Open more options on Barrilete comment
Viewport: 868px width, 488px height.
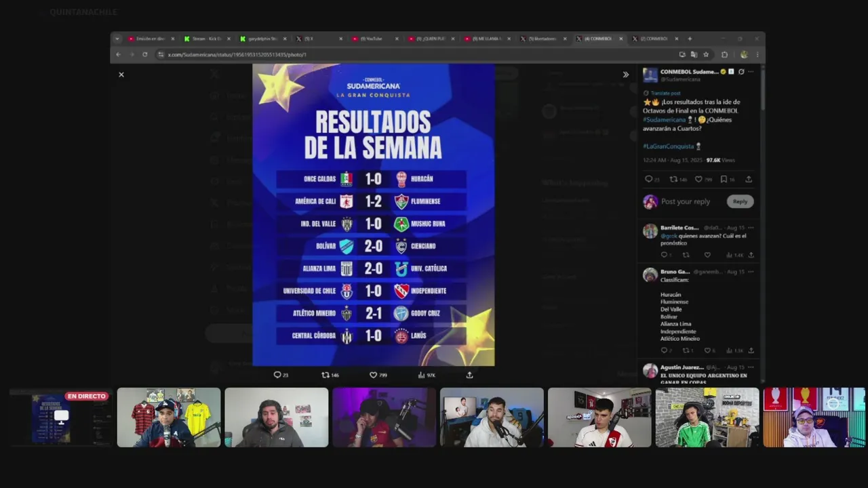pos(751,228)
